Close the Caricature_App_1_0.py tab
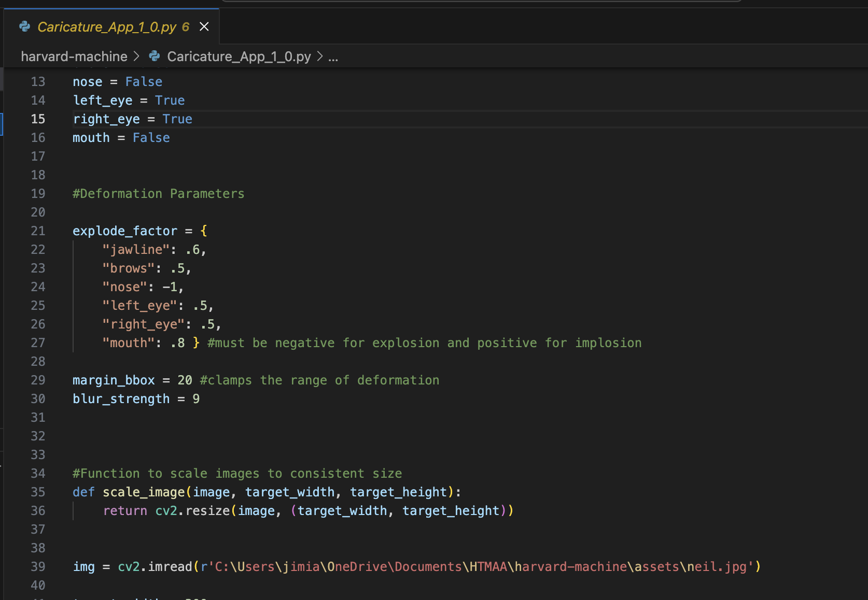 [x=204, y=26]
